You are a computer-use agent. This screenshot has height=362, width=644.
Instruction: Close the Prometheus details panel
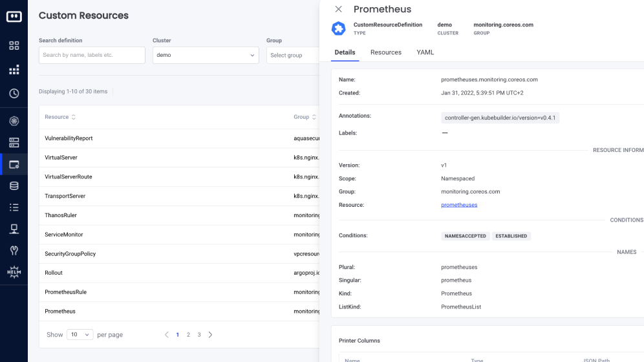click(338, 9)
